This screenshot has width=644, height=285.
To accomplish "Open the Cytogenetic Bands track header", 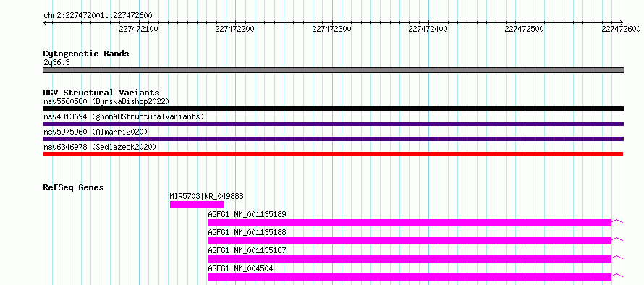I will pyautogui.click(x=86, y=54).
